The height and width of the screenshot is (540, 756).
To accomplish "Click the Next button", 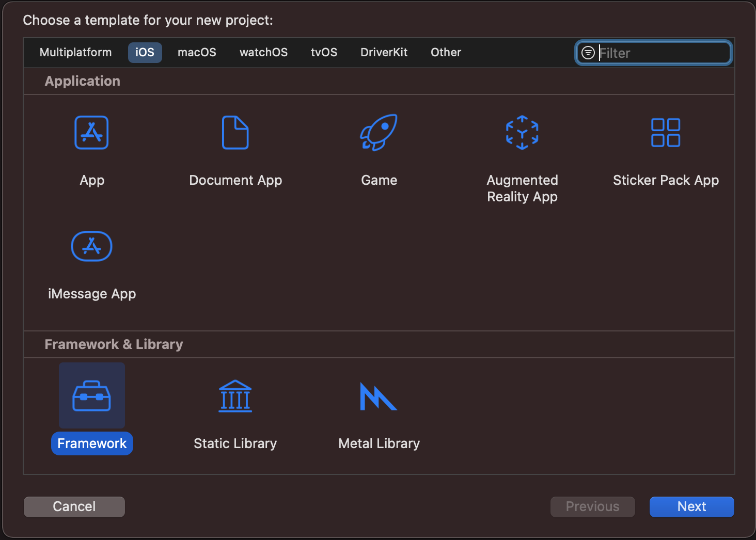I will [x=692, y=506].
